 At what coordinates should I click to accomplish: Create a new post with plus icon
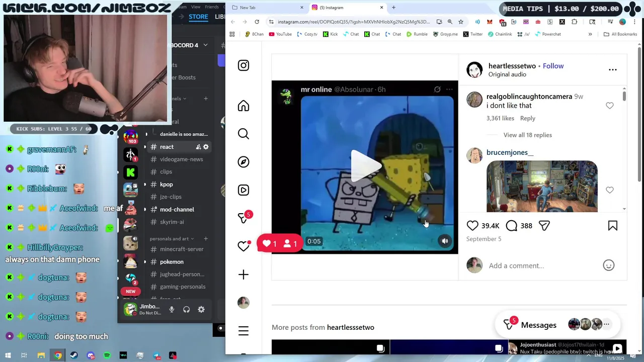point(244,275)
